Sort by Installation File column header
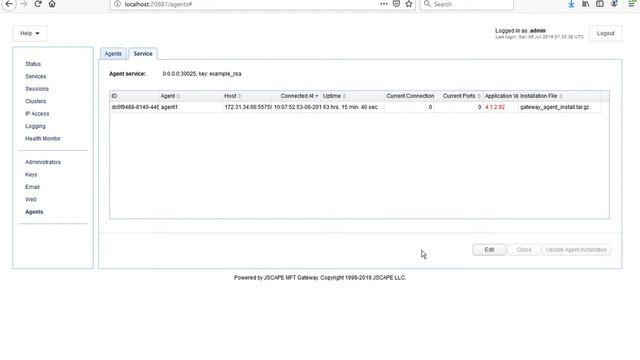 (x=560, y=96)
